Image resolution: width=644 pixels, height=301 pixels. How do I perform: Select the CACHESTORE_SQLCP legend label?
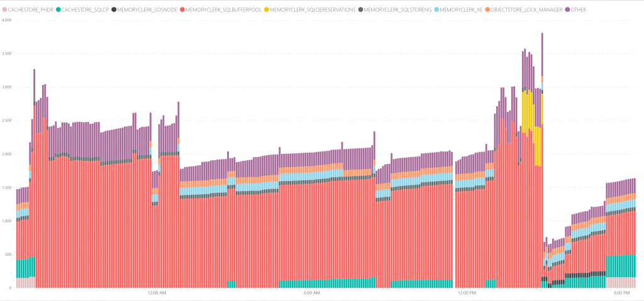pyautogui.click(x=85, y=9)
